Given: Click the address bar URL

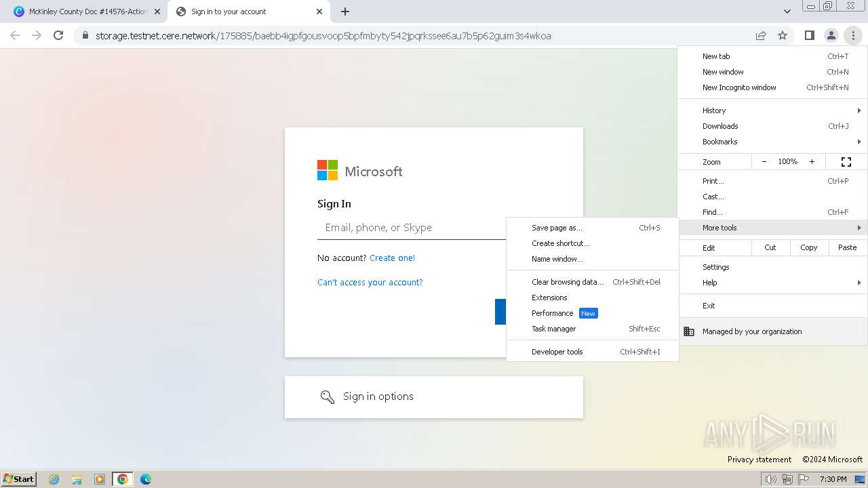Looking at the screenshot, I should pos(323,36).
